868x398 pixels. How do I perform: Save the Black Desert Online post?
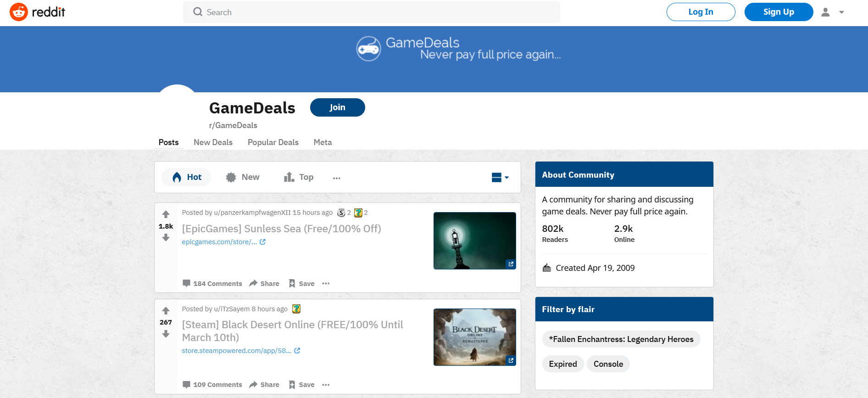pos(301,385)
